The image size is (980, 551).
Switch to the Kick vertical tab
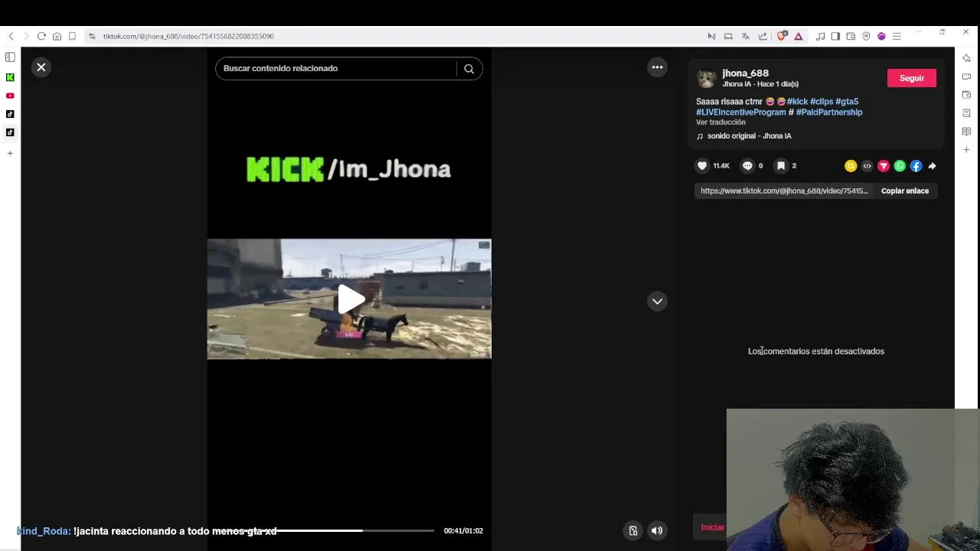click(x=10, y=77)
